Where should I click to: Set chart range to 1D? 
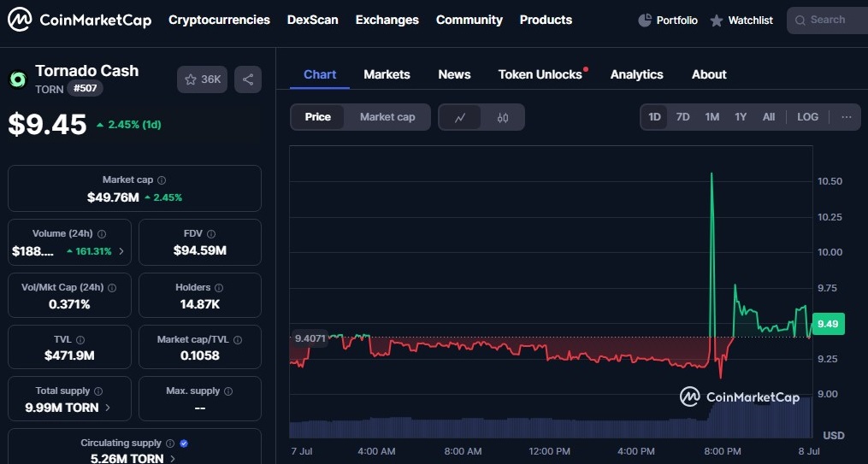click(x=654, y=117)
